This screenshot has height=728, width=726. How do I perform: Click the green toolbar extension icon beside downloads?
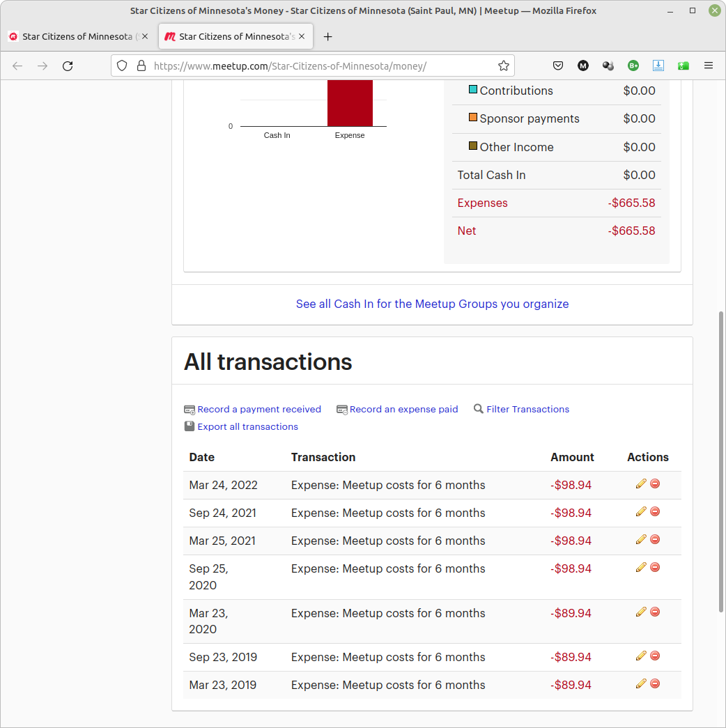pyautogui.click(x=683, y=66)
